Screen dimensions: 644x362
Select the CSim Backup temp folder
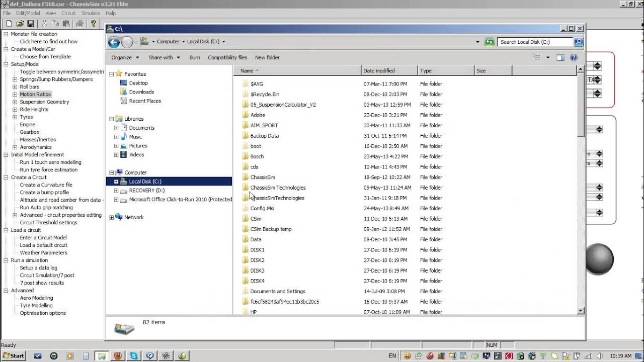click(x=271, y=229)
